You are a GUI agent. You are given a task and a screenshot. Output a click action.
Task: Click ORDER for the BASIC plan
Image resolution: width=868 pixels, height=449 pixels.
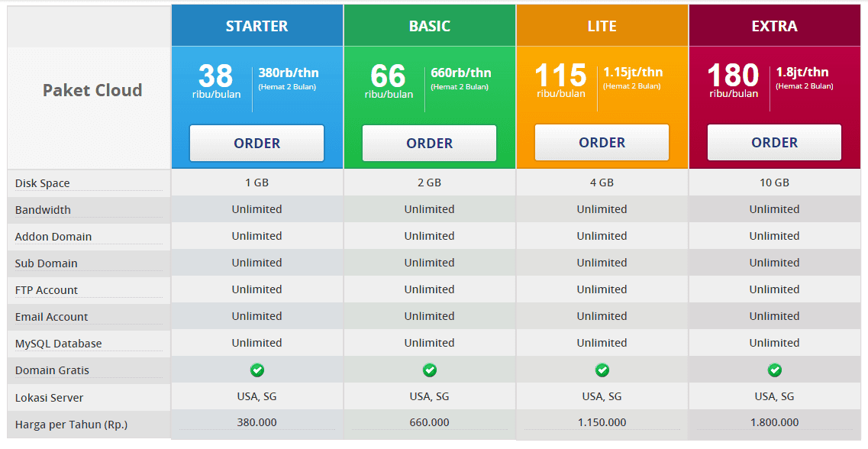(430, 143)
